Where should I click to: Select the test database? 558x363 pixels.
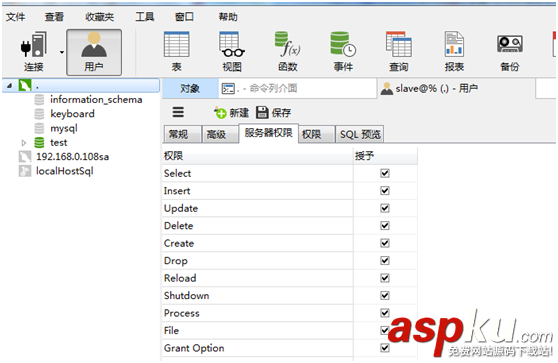coord(58,143)
